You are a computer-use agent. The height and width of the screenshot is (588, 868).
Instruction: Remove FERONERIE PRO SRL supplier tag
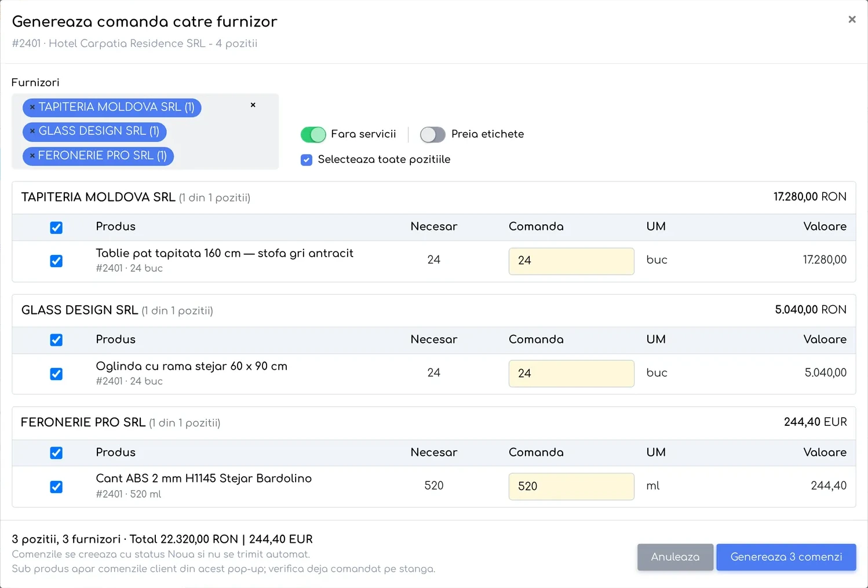[32, 156]
